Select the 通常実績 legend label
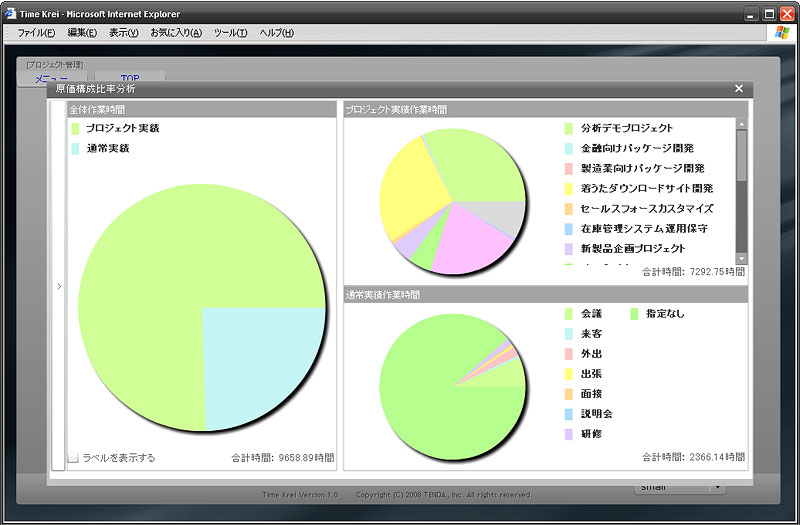Viewport: 800px width, 525px height. tap(108, 148)
